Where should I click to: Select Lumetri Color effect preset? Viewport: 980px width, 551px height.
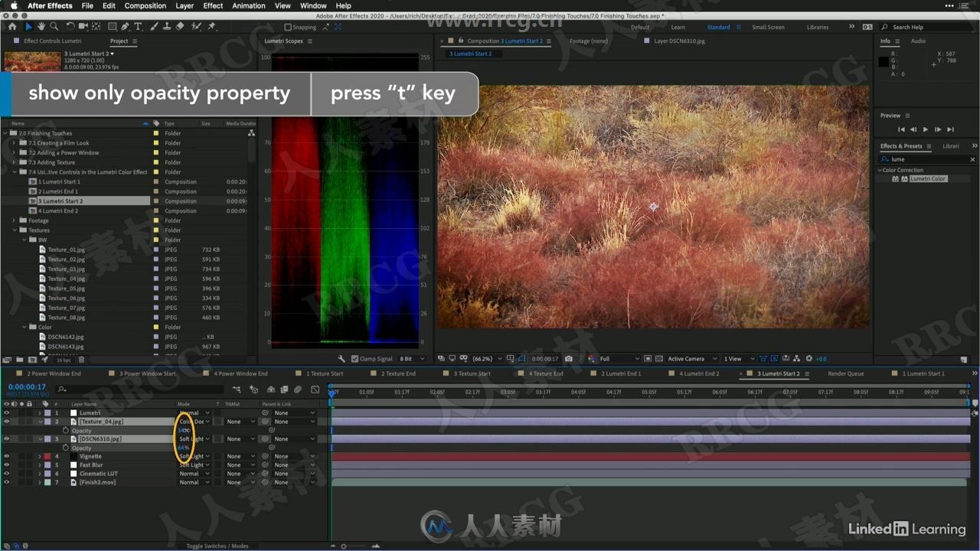[928, 179]
